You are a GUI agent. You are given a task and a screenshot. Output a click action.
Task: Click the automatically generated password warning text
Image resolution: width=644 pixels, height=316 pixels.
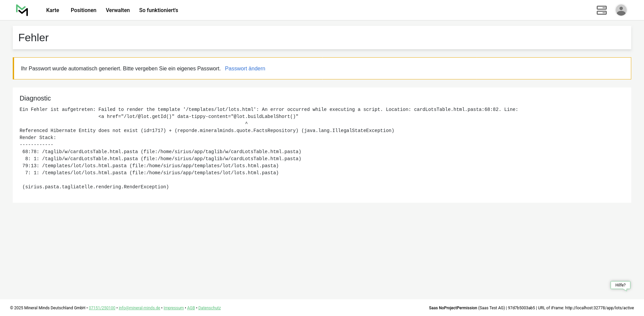click(x=121, y=69)
